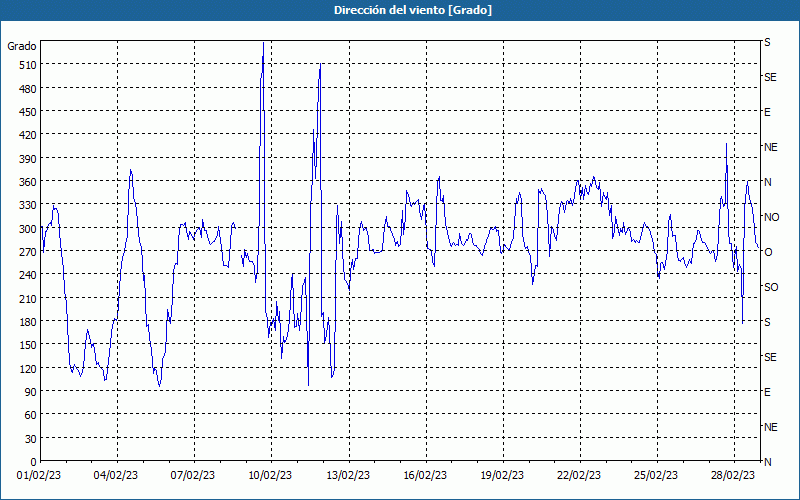Click the 25/02/23 date label

tap(656, 476)
